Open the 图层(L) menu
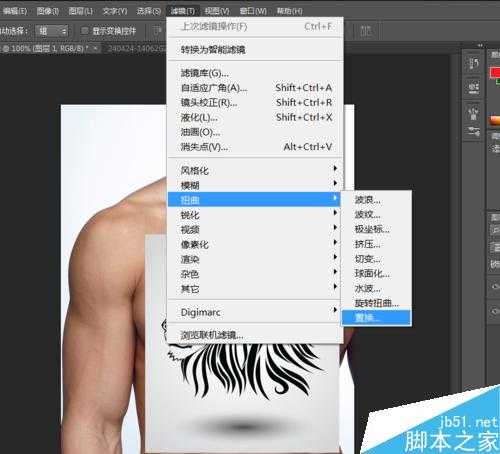Image resolution: width=500 pixels, height=454 pixels. (x=80, y=11)
